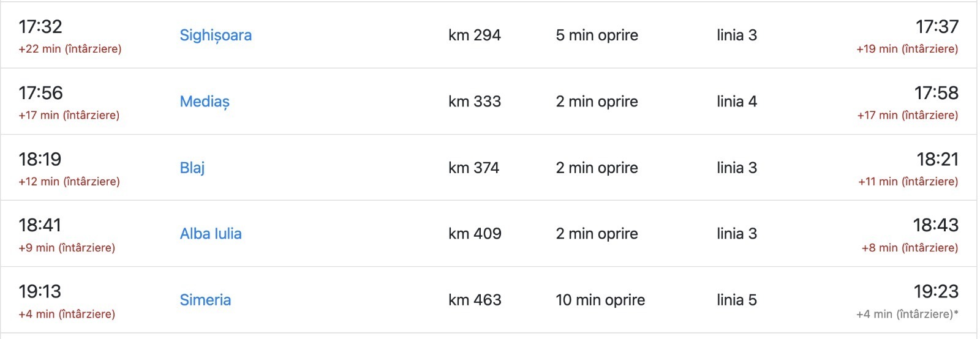Click the km 409 distance label
This screenshot has width=980, height=339.
click(x=475, y=234)
